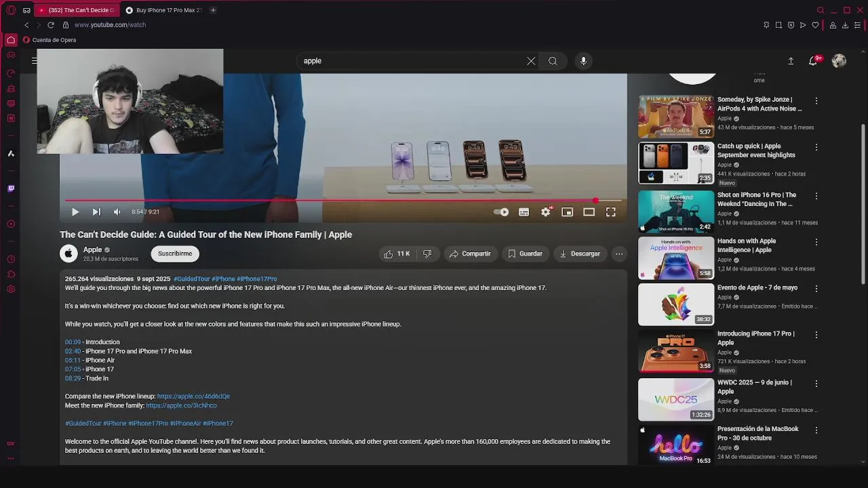Open the player settings gear
Image resolution: width=868 pixels, height=488 pixels.
546,212
